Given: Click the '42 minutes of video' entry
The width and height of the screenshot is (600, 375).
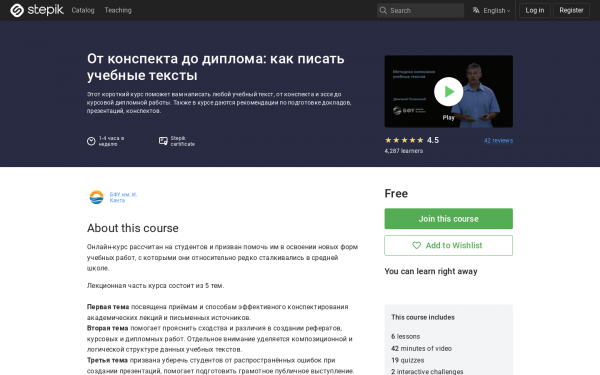Looking at the screenshot, I should point(421,349).
